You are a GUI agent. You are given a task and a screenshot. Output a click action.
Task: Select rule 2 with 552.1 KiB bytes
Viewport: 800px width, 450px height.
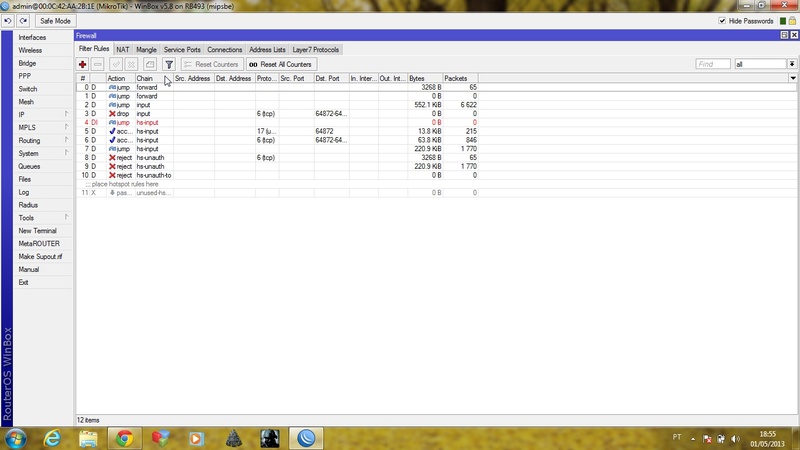[278, 105]
